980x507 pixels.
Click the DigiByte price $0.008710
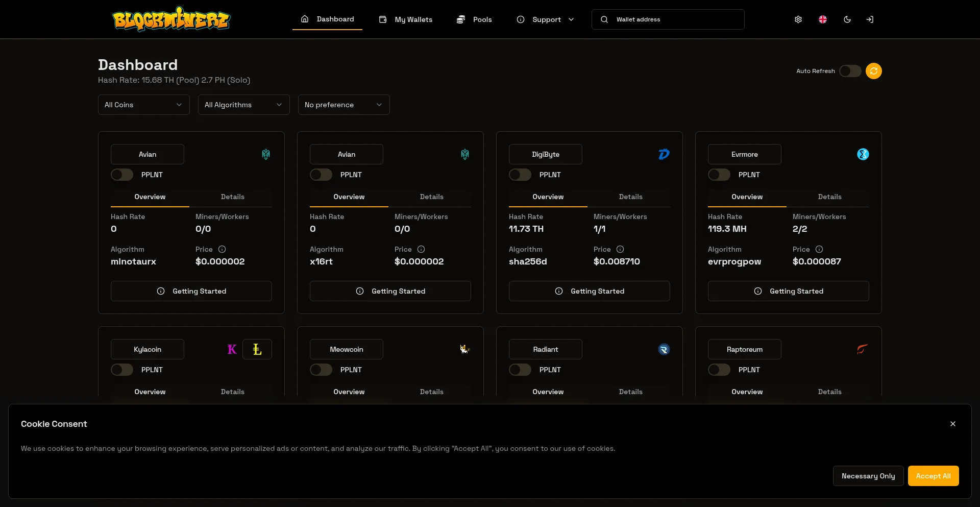617,261
